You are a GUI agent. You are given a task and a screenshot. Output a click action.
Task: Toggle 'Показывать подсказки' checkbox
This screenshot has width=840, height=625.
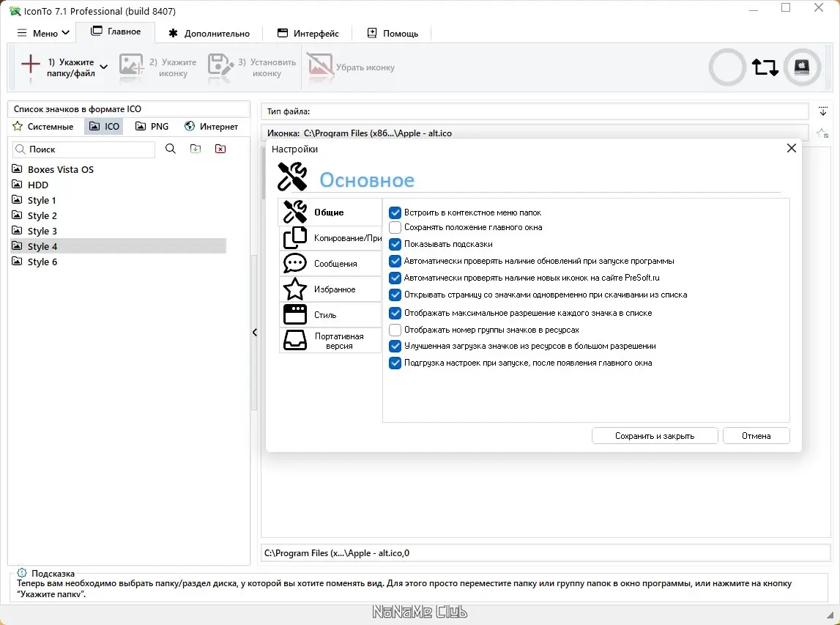[395, 245]
